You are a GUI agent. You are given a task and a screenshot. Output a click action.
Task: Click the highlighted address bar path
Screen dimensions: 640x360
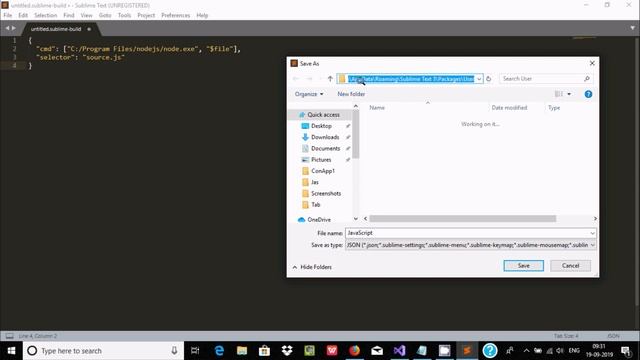411,78
